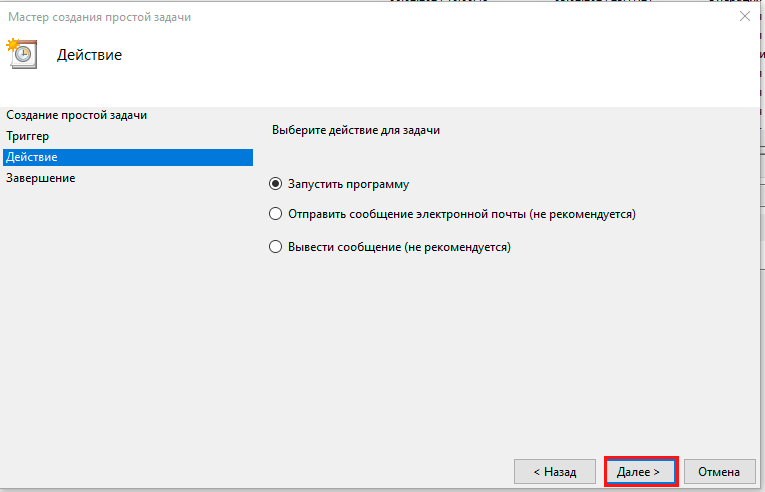Click 'Далее >' to continue
765x492 pixels.
[641, 471]
